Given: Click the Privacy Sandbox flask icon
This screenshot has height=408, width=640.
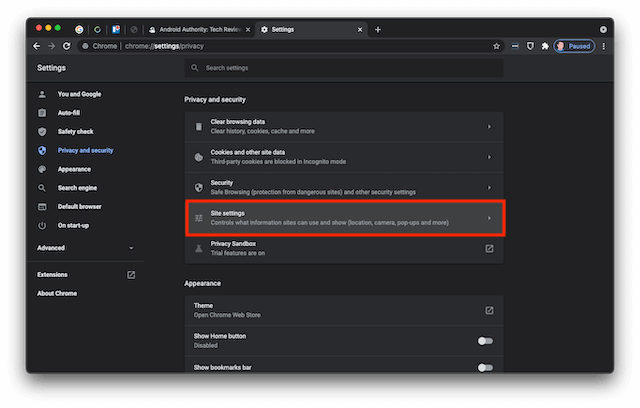Looking at the screenshot, I should click(198, 248).
